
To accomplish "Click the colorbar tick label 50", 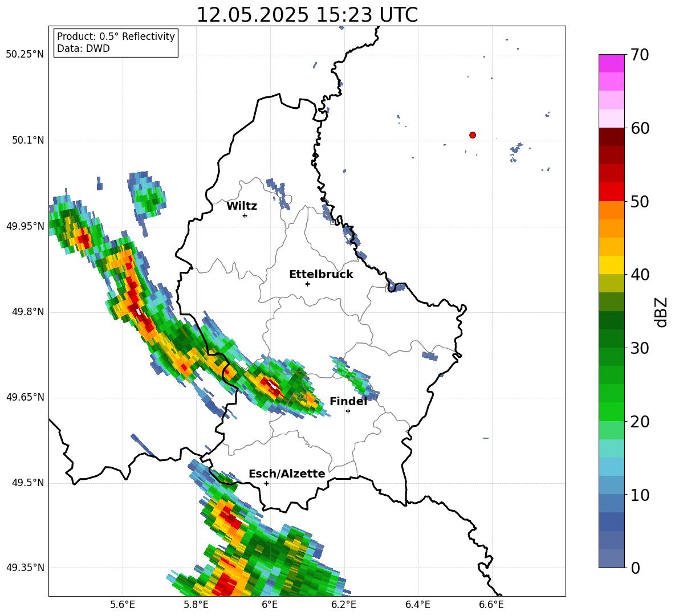I will (639, 202).
